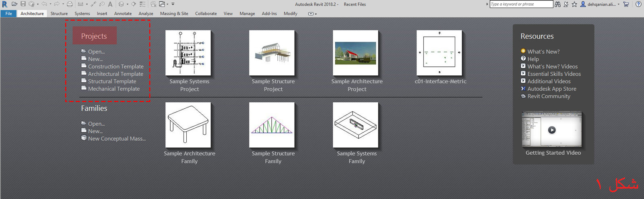The image size is (644, 199).
Task: Click the Close Hidden Windows icon
Action: 153,4
